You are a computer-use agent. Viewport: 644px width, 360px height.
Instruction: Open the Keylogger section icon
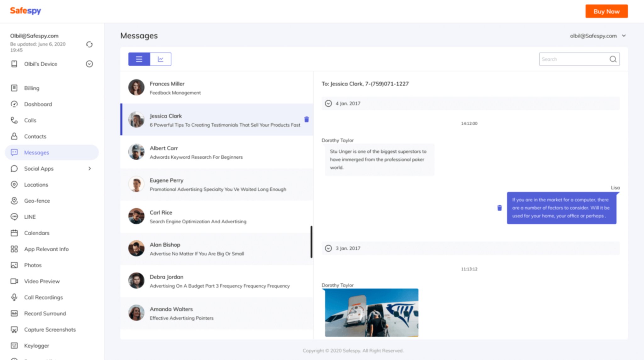point(14,346)
